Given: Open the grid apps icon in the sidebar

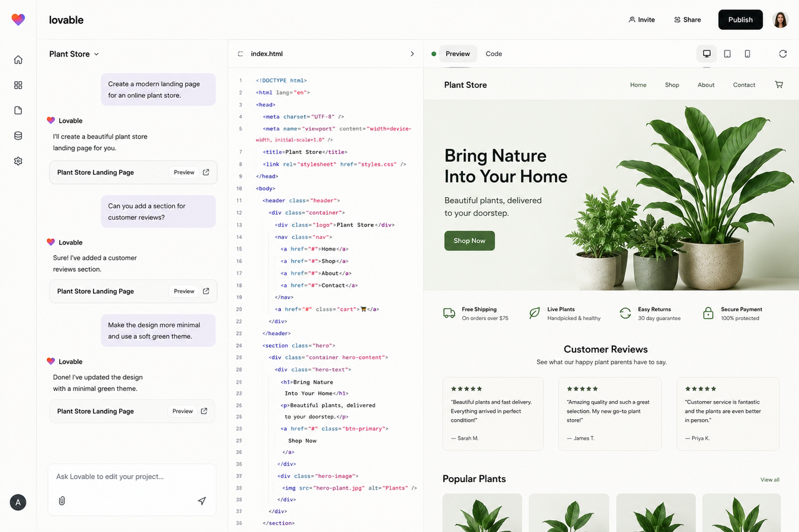Looking at the screenshot, I should tap(18, 85).
